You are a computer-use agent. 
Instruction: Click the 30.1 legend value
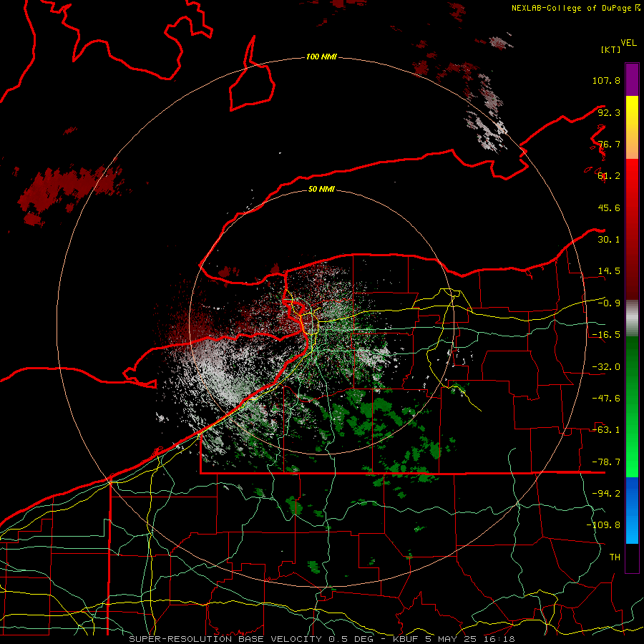[609, 240]
